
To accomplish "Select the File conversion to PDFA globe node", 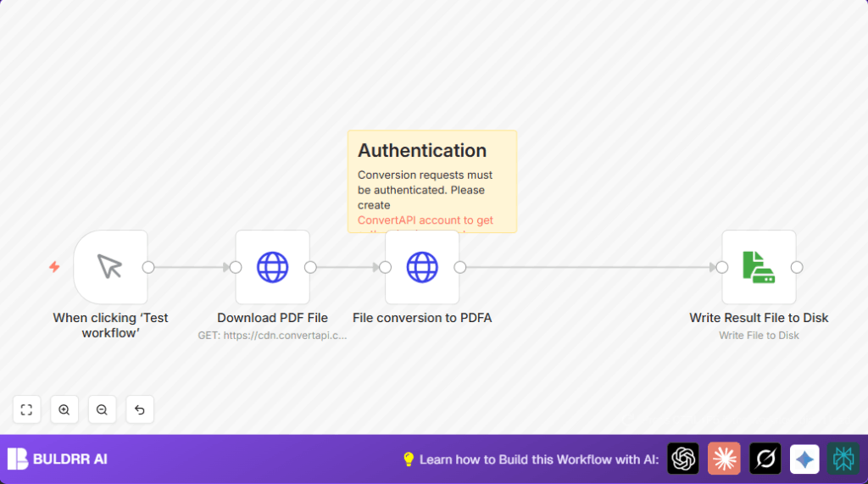I will [x=422, y=267].
